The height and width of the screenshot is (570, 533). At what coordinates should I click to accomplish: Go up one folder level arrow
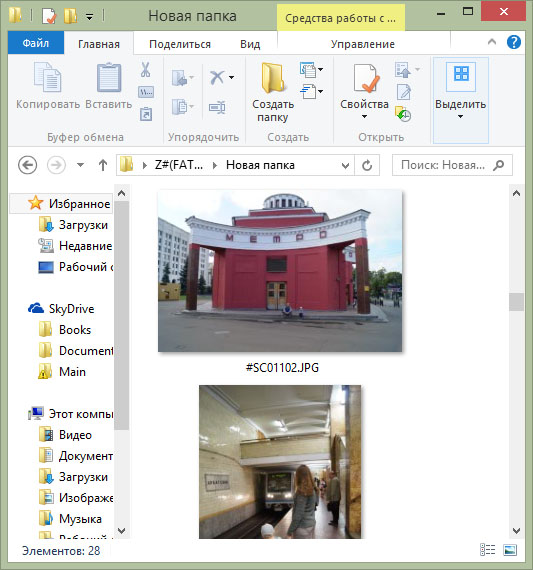click(103, 165)
